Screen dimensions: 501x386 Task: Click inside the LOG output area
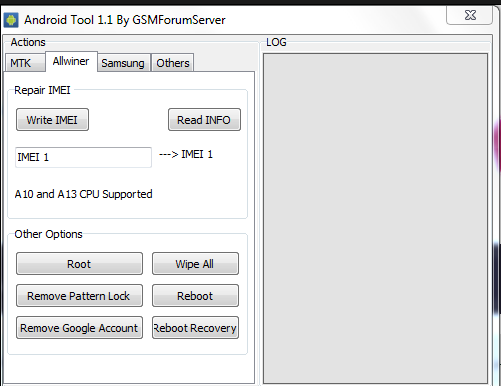point(375,218)
